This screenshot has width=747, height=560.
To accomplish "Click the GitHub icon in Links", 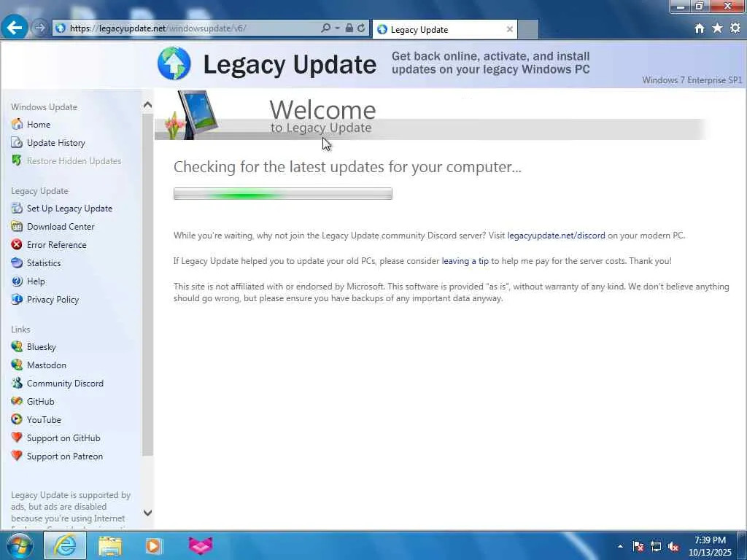I will pyautogui.click(x=18, y=401).
